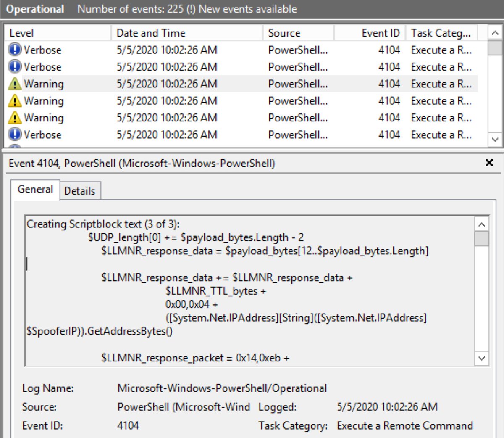Click the scriptblock text scrollbar thumb
This screenshot has width=504, height=438.
point(482,239)
